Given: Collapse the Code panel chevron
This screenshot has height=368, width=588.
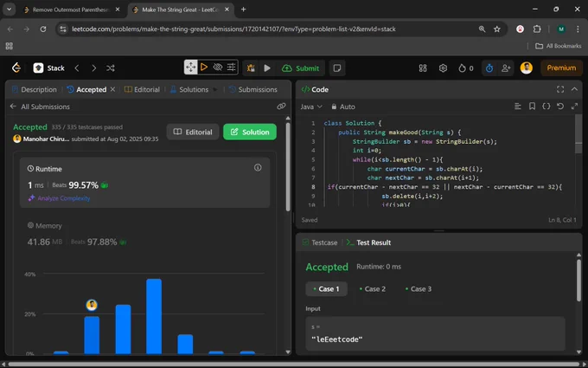Looking at the screenshot, I should (574, 89).
